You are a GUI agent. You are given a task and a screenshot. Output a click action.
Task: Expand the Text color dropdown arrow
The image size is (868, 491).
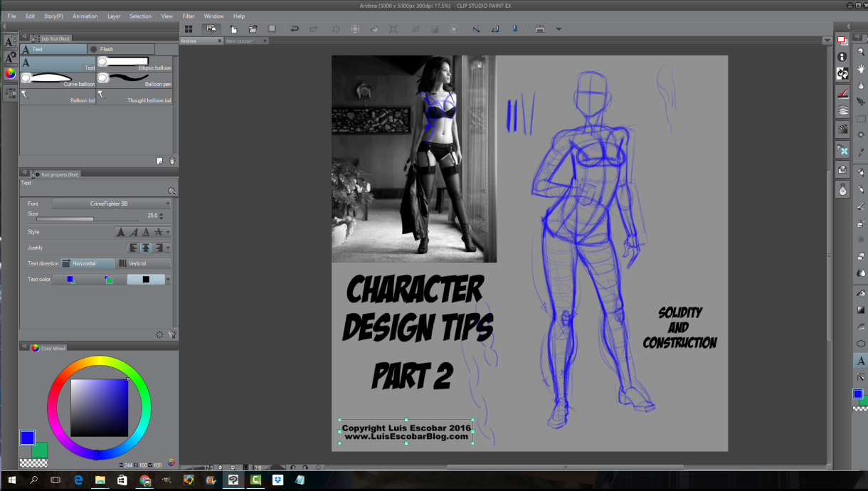pos(168,280)
